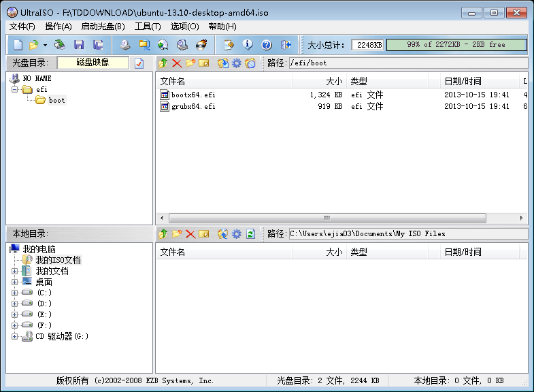Screen dimensions: 534x392
Task: Open the 选项(O) menu
Action: [184, 27]
